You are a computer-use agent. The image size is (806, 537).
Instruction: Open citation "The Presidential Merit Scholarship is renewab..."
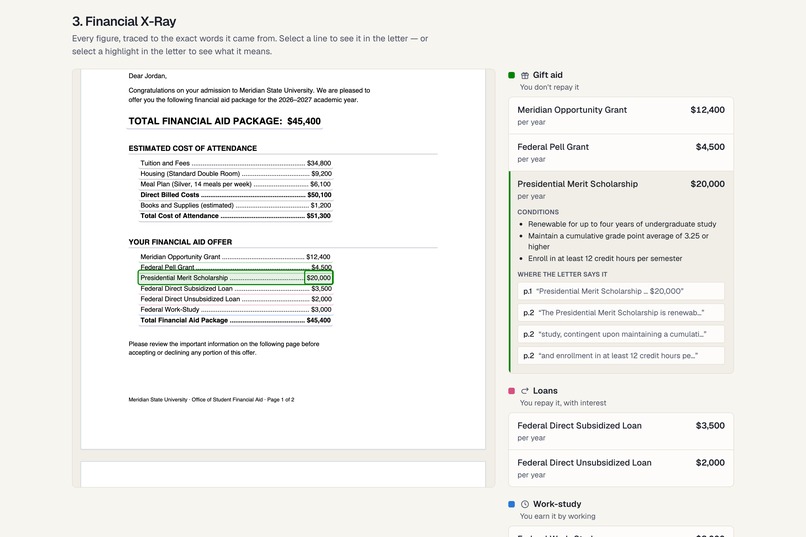(621, 313)
